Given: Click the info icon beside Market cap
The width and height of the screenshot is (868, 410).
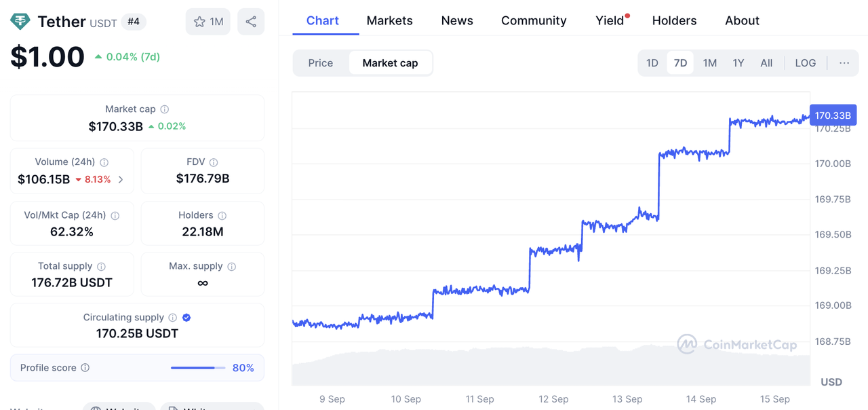Looking at the screenshot, I should pyautogui.click(x=165, y=109).
